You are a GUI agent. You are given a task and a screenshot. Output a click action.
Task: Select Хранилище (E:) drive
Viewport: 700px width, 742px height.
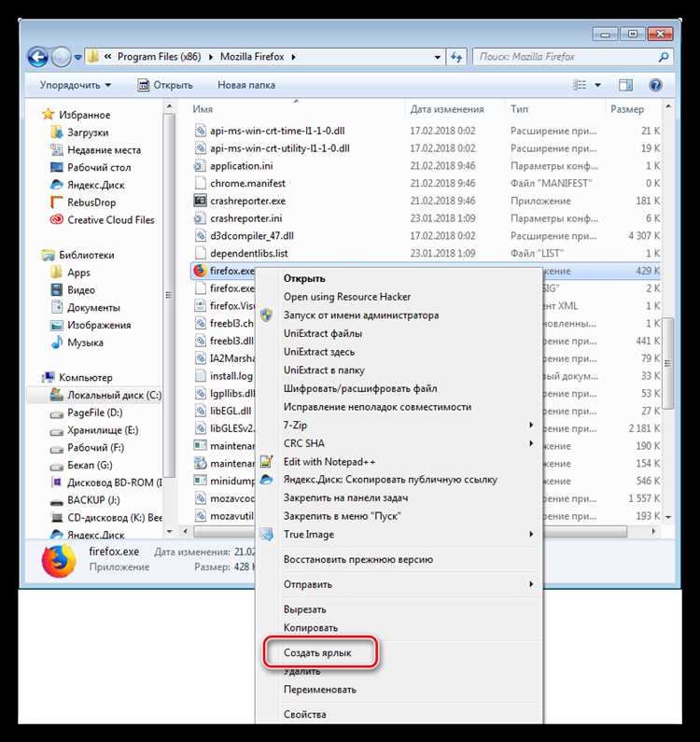(x=103, y=430)
